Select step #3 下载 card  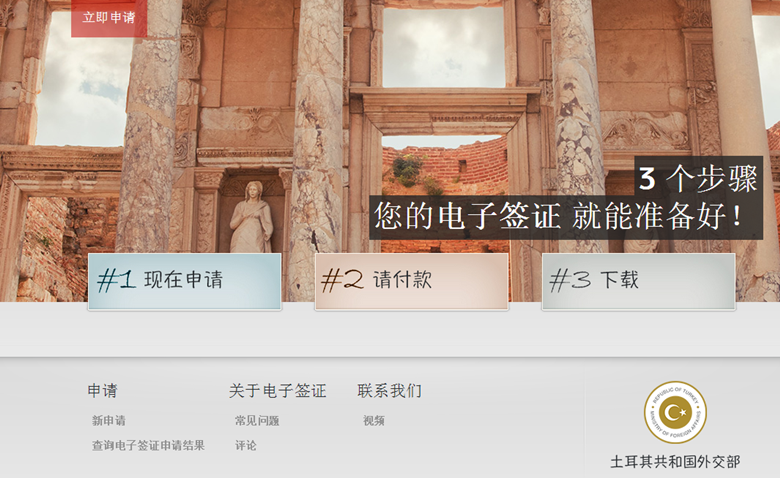pyautogui.click(x=638, y=281)
